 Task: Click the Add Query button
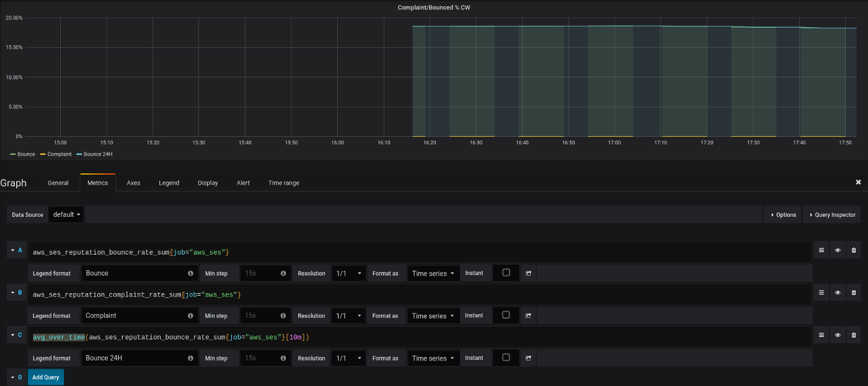coord(45,377)
